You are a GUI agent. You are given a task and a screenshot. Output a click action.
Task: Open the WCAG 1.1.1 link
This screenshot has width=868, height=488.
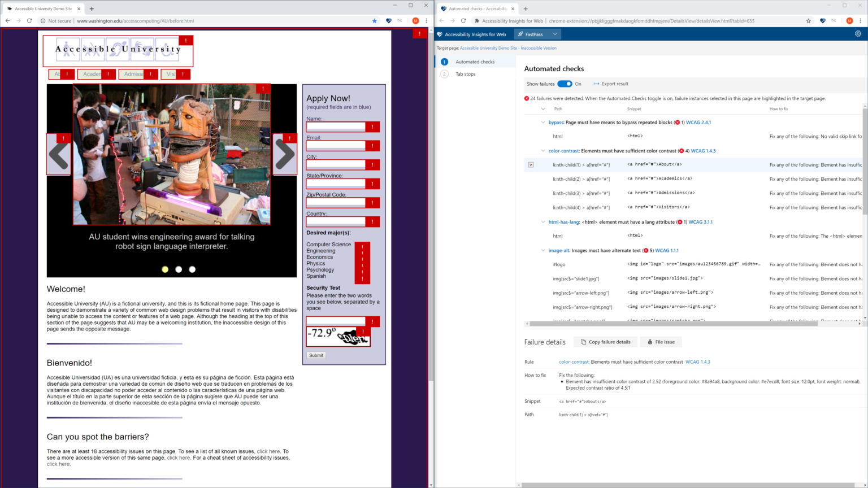click(x=667, y=250)
